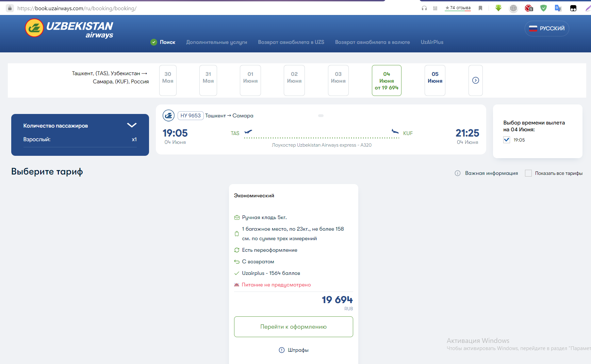Click Перейти к оформлению button
Screen dimensions: 591x364
[x=293, y=327]
